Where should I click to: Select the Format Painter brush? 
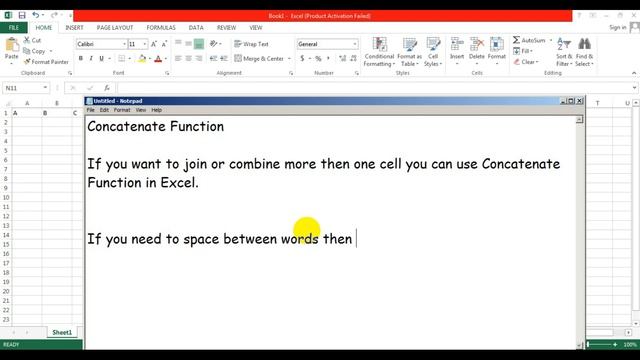click(27, 62)
